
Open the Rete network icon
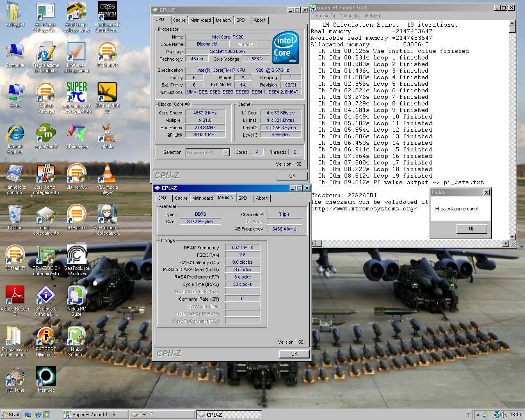point(15,96)
